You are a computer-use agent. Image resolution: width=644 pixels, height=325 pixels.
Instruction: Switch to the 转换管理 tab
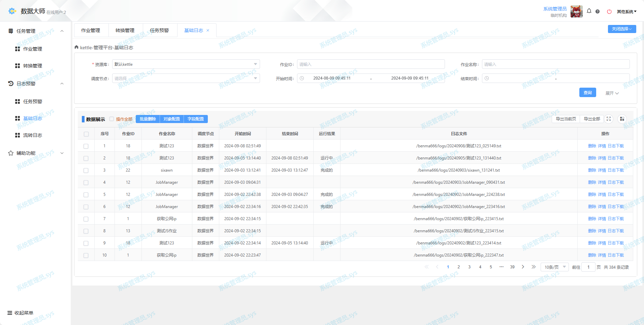click(125, 30)
